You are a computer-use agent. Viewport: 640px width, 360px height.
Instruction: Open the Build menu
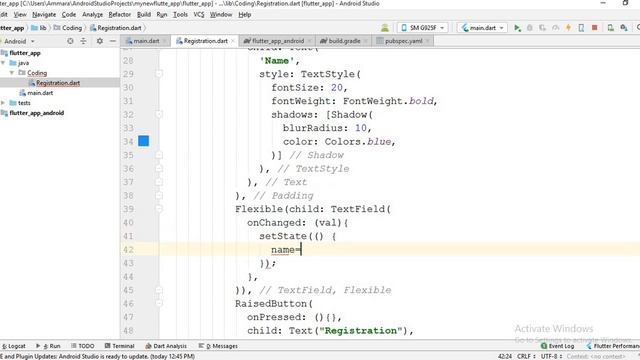coord(144,15)
